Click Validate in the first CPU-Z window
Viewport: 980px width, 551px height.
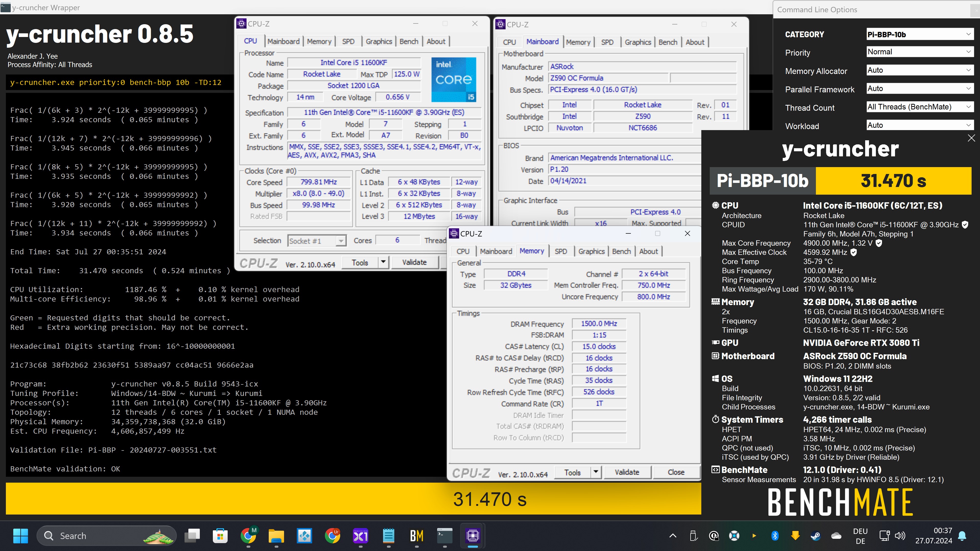(x=414, y=262)
